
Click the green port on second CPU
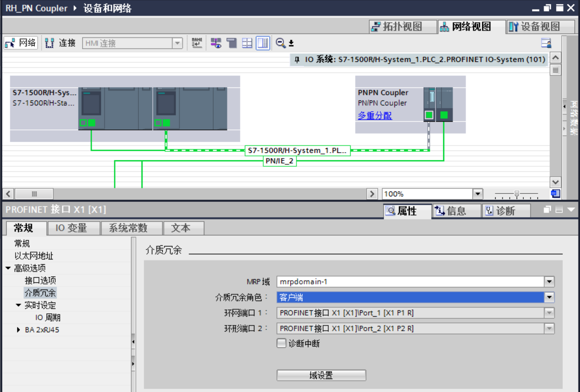click(x=166, y=123)
